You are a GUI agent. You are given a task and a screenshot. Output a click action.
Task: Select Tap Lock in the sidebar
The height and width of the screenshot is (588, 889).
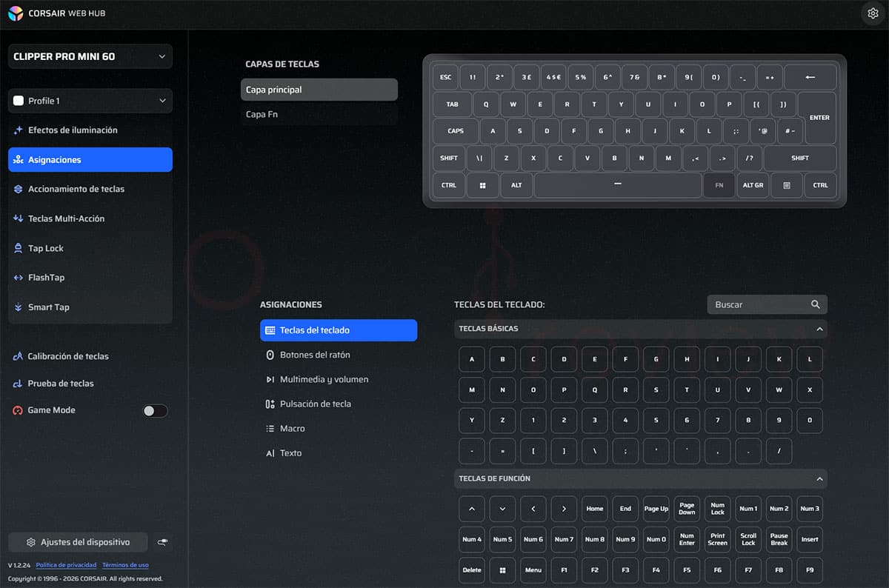(90, 248)
